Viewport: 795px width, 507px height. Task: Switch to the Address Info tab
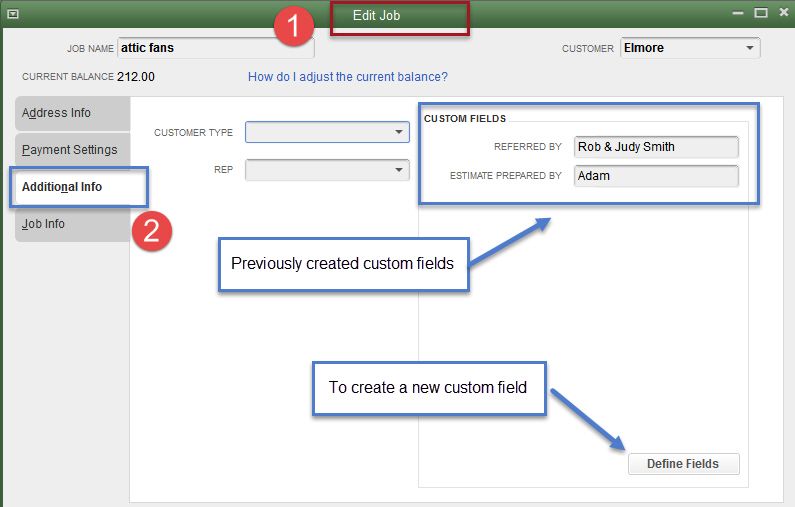pos(73,113)
